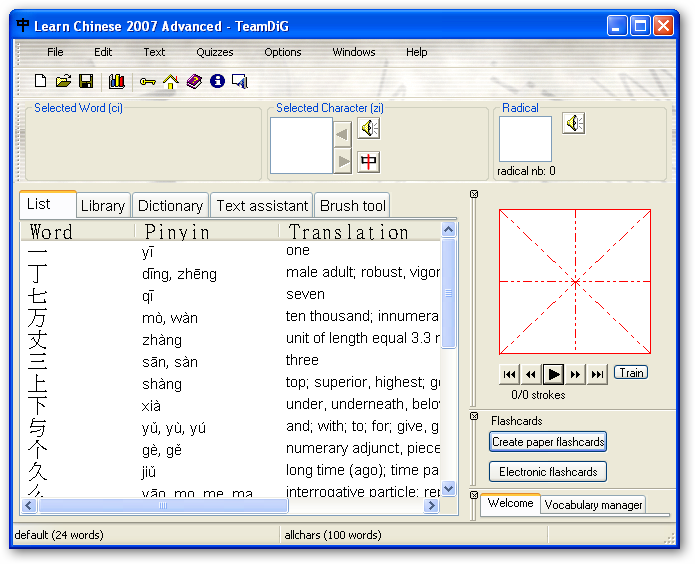
Task: Sort by the Translation column header
Action: click(x=360, y=232)
